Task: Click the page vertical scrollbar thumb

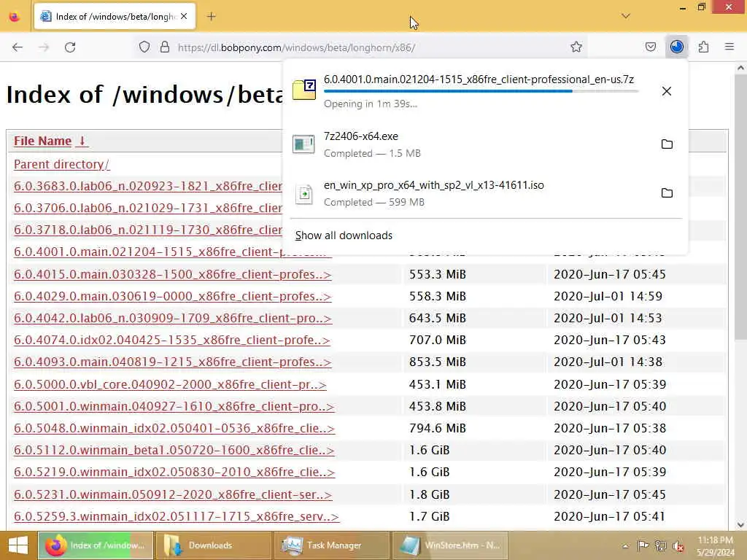Action: tap(741, 208)
